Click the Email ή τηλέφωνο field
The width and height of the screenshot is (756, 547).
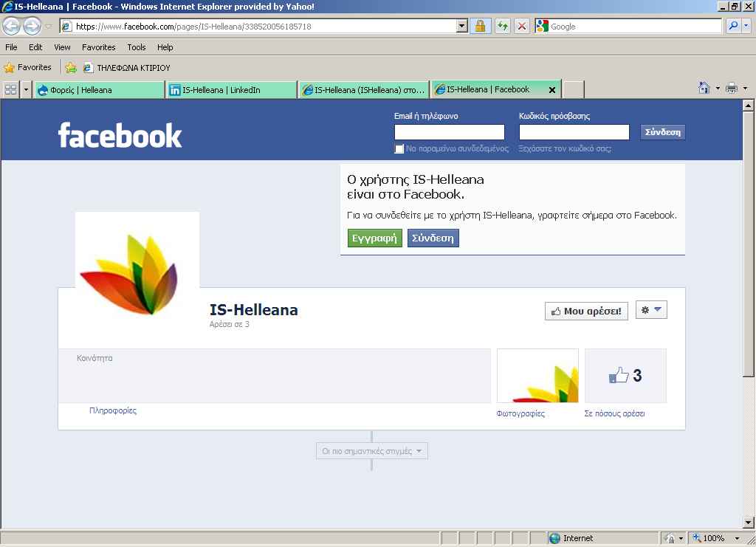450,132
